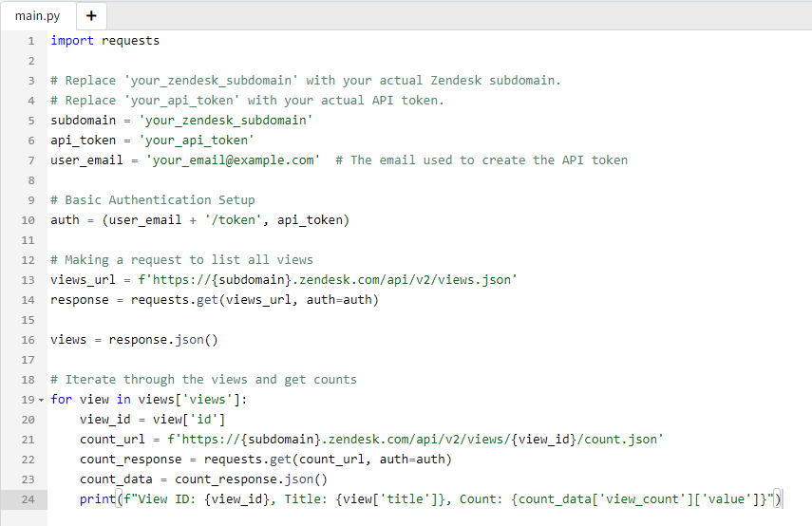812x526 pixels.
Task: Click the 'View ID:' f-string on line 24
Action: tap(447, 499)
